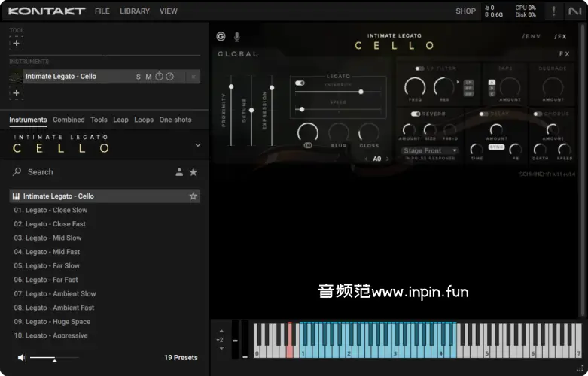This screenshot has width=588, height=376.
Task: Toggle the Legato switch
Action: pyautogui.click(x=300, y=83)
